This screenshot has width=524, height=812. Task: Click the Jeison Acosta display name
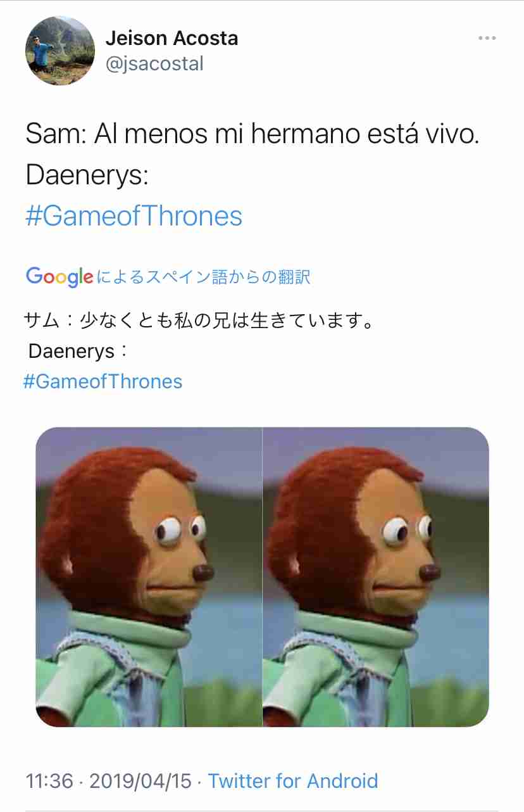pyautogui.click(x=172, y=38)
